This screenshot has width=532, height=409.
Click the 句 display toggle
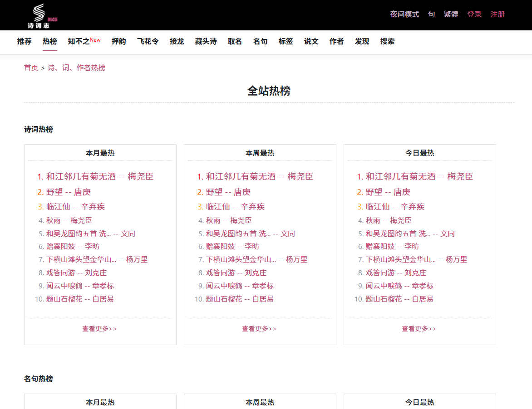click(431, 14)
